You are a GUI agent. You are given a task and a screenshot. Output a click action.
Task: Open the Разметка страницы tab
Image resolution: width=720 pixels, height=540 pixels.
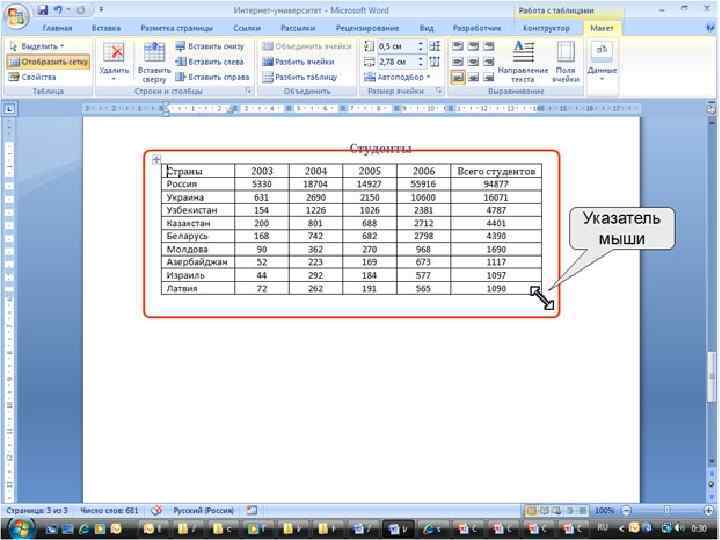tap(177, 28)
